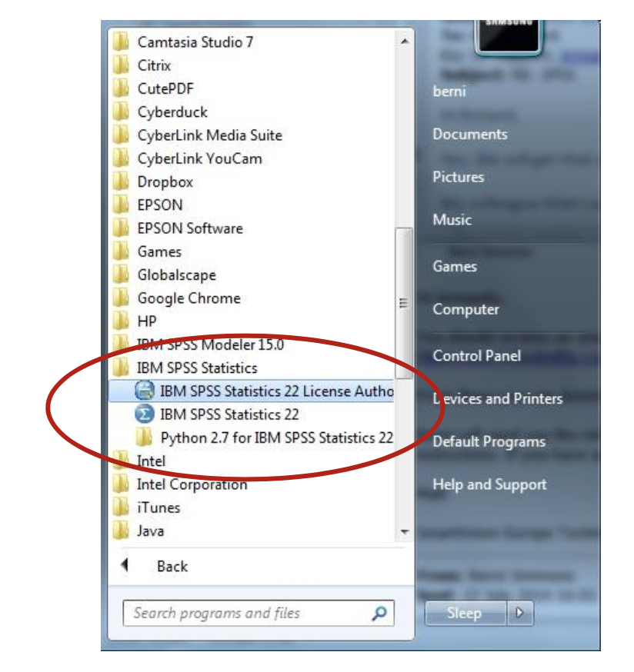Open Games in the right pane

click(455, 266)
